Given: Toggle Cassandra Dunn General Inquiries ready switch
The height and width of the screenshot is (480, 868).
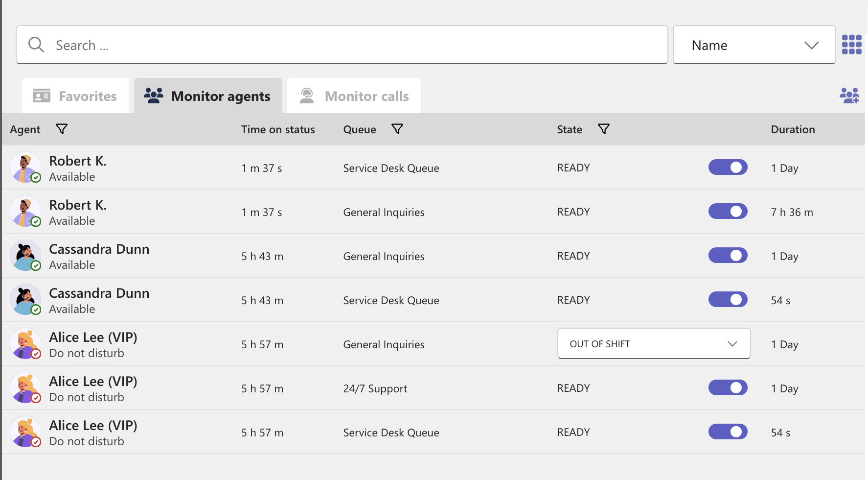Looking at the screenshot, I should (x=728, y=255).
